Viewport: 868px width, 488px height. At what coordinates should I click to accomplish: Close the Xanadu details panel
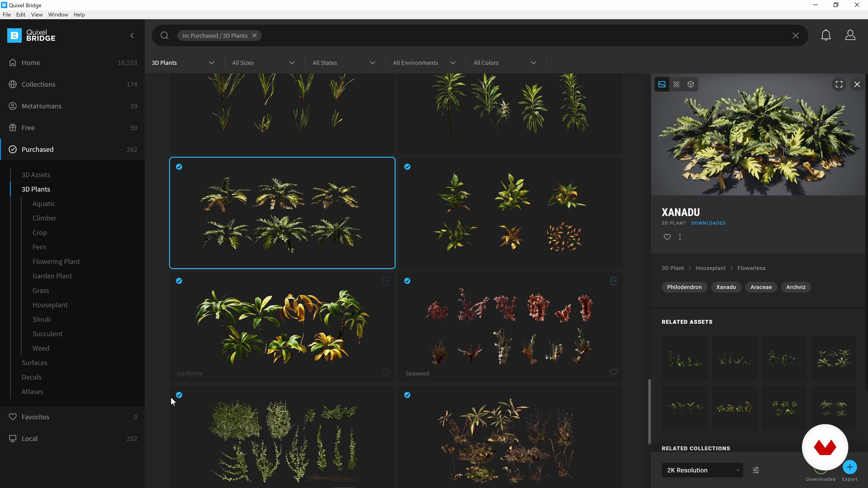[857, 84]
